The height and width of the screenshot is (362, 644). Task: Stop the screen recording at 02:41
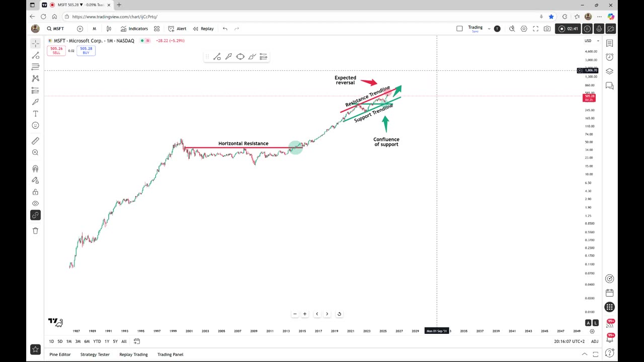[x=568, y=29]
